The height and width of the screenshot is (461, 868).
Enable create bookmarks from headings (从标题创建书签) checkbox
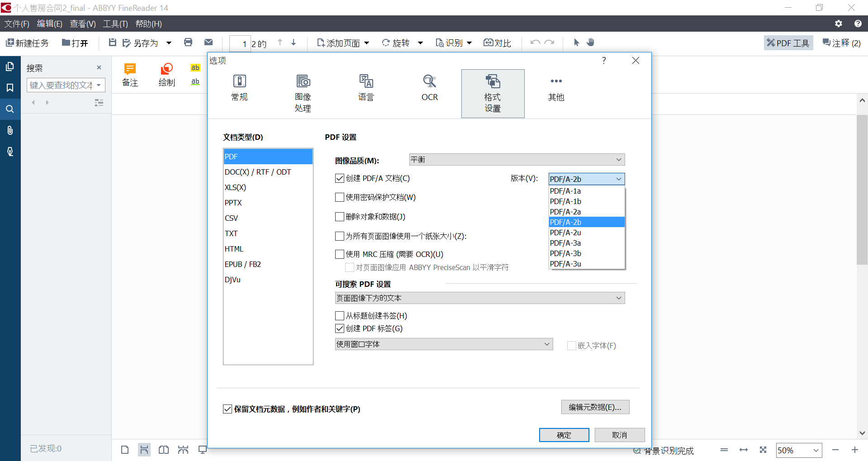(x=340, y=316)
